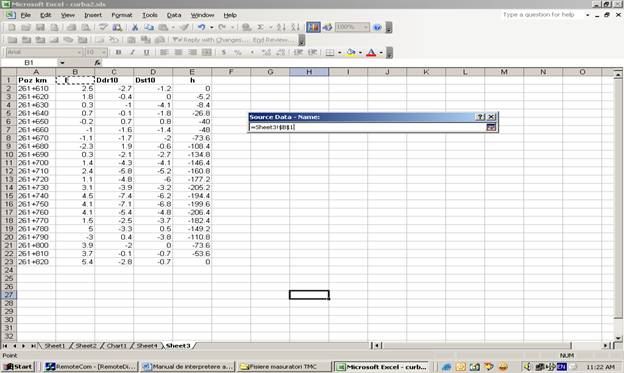The width and height of the screenshot is (624, 373).
Task: Open the font color picker arrow
Action: tap(381, 52)
